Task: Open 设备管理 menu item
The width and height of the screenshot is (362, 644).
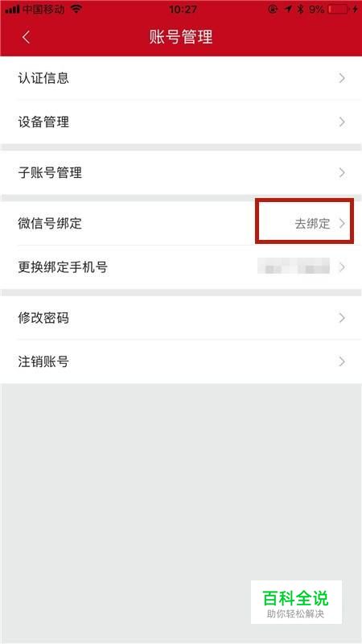Action: coord(181,122)
